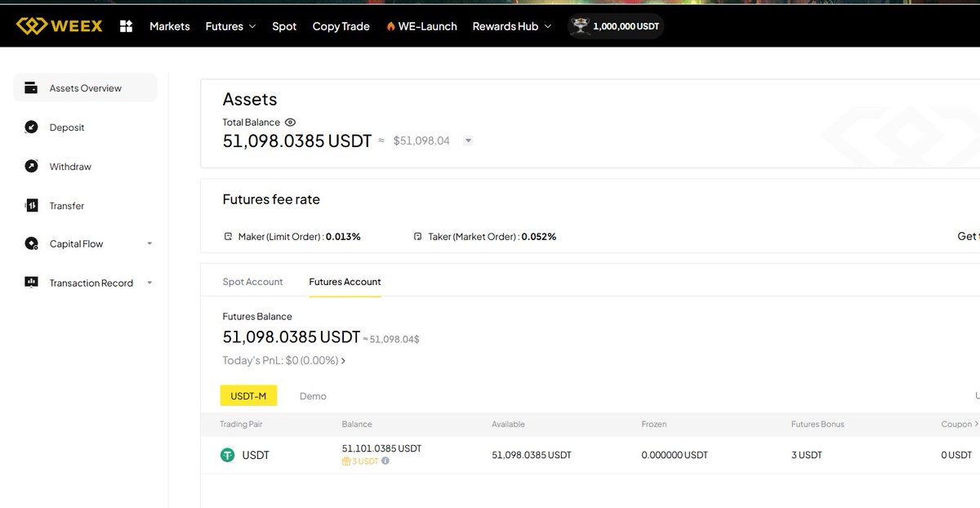This screenshot has height=508, width=980.
Task: Click the Available value 51,098.0385 USDT
Action: pos(532,455)
